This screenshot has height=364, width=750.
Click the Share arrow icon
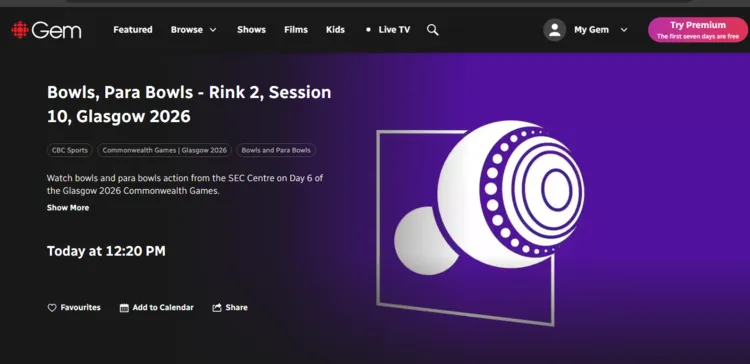[x=217, y=308]
